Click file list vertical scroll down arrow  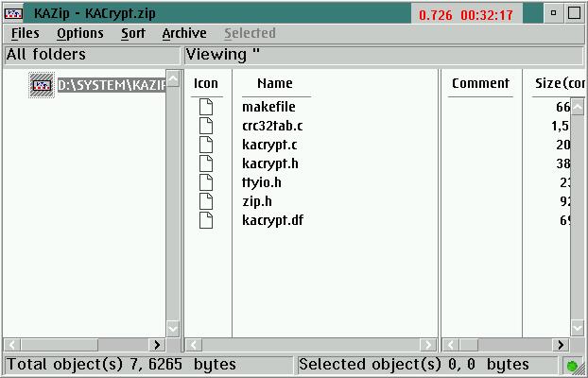[x=578, y=327]
